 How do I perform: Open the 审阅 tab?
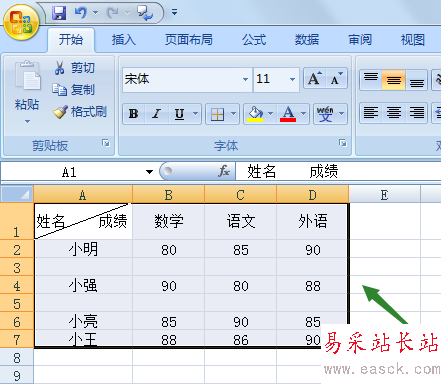[360, 40]
